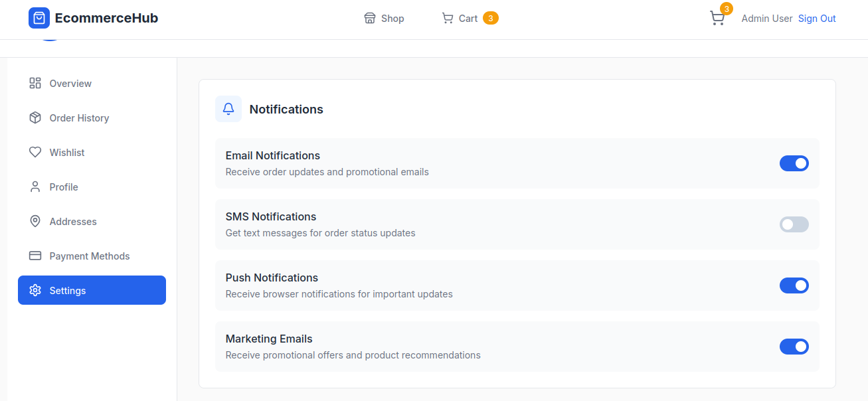Screen dimensions: 868x401
Task: Click the Settings gear icon
Action: [x=35, y=290]
